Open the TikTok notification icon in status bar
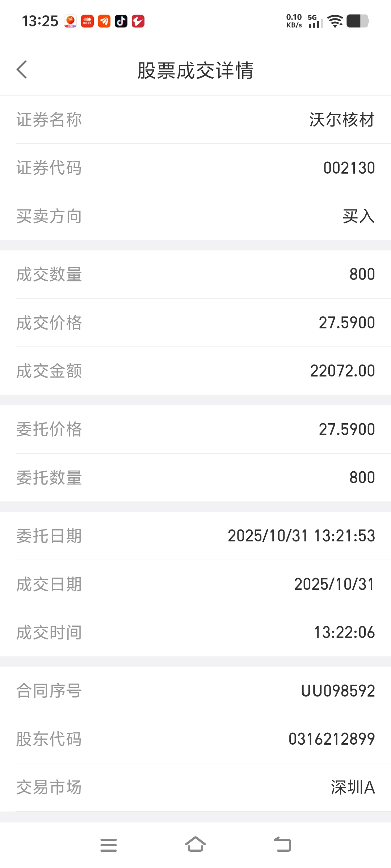 121,21
